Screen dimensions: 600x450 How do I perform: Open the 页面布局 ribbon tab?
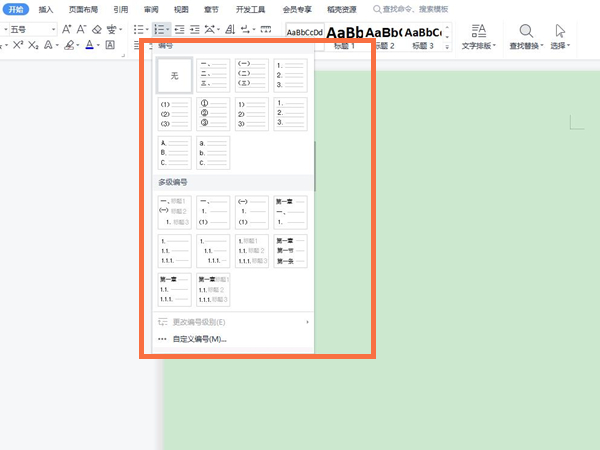82,8
